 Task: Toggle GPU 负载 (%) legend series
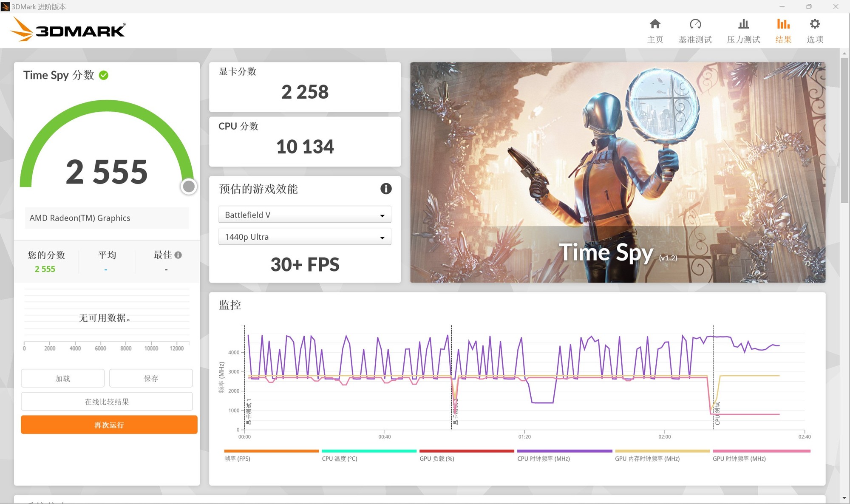[x=436, y=459]
